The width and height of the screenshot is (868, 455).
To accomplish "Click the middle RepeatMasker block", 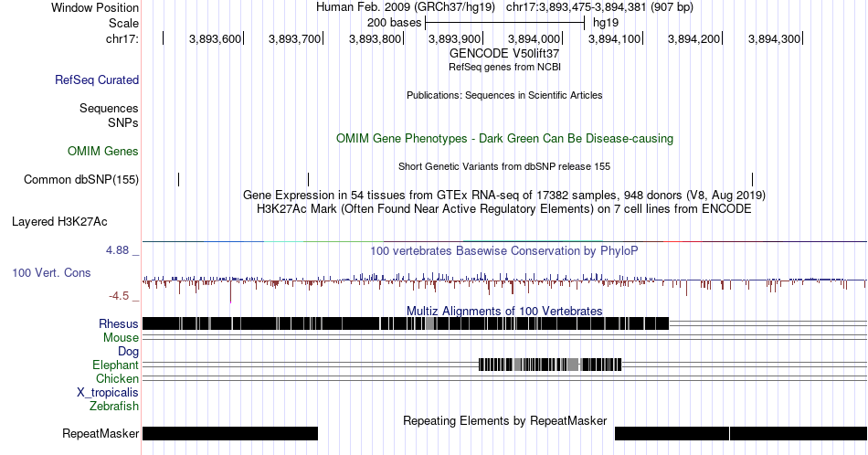I will coord(672,433).
